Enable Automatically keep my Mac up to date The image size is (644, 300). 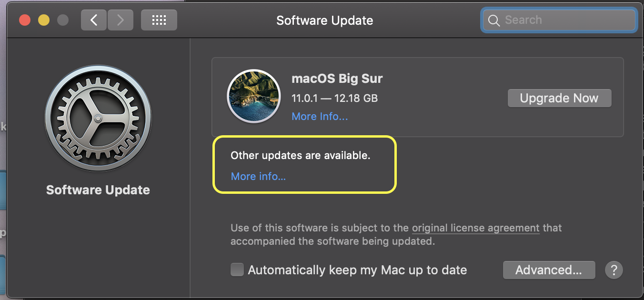237,270
